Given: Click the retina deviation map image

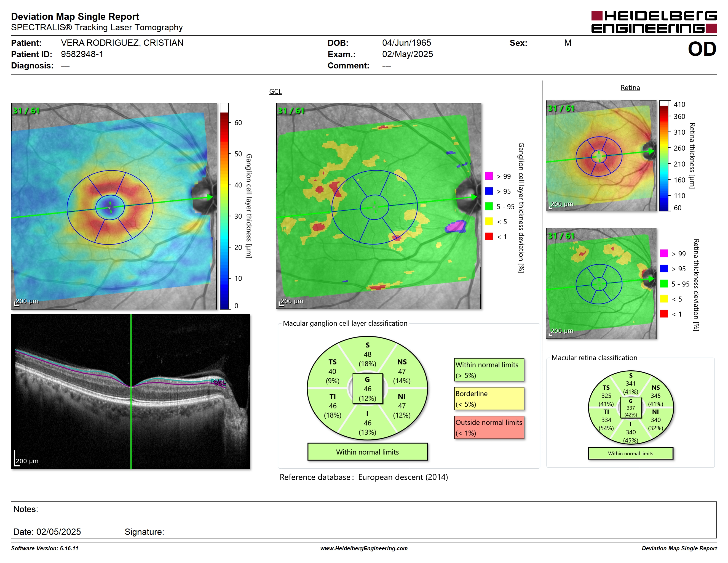Looking at the screenshot, I should click(x=601, y=283).
